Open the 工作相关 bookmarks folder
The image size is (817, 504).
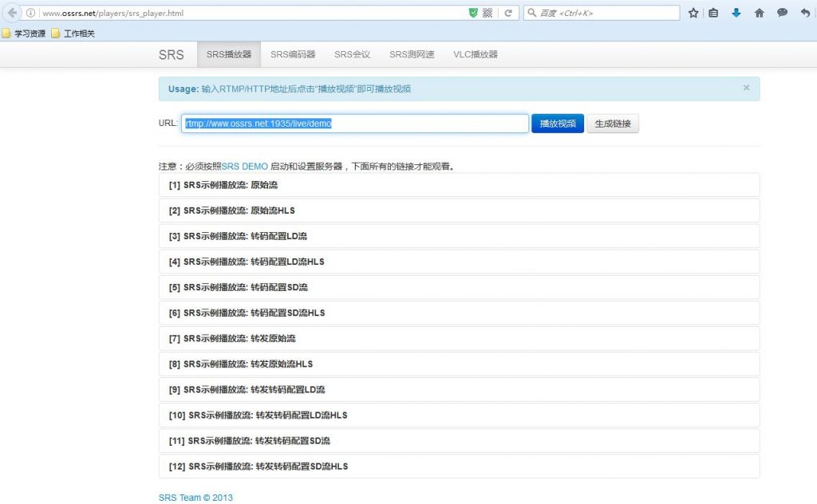pyautogui.click(x=73, y=33)
